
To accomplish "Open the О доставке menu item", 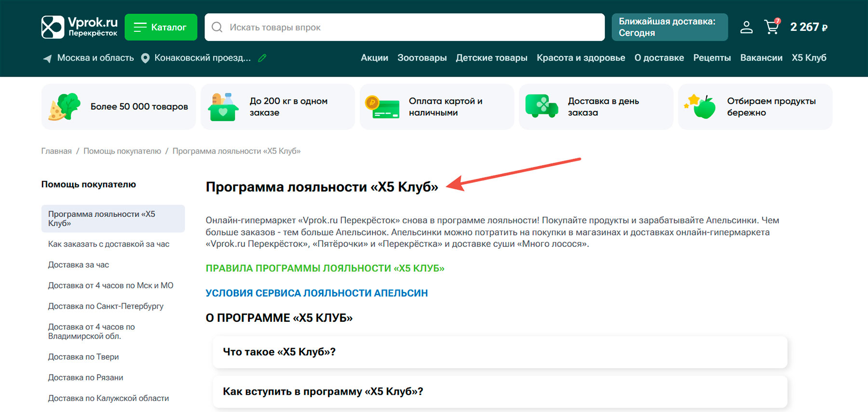I will [x=659, y=58].
